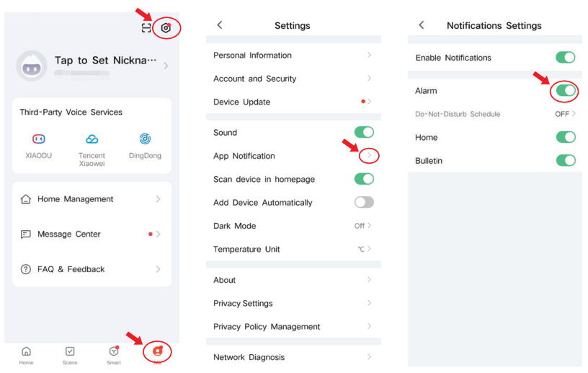Select the XIAODU voice service icon
This screenshot has width=588, height=373.
38,139
